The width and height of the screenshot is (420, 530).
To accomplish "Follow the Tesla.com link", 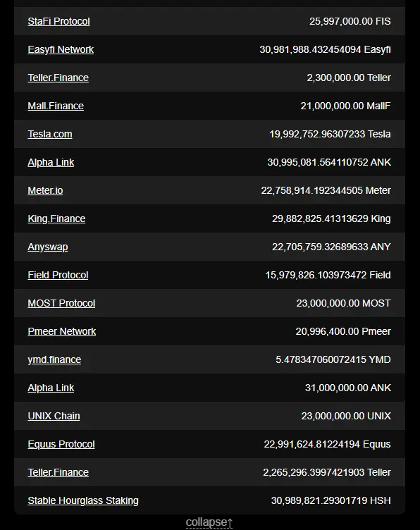I will [x=50, y=134].
